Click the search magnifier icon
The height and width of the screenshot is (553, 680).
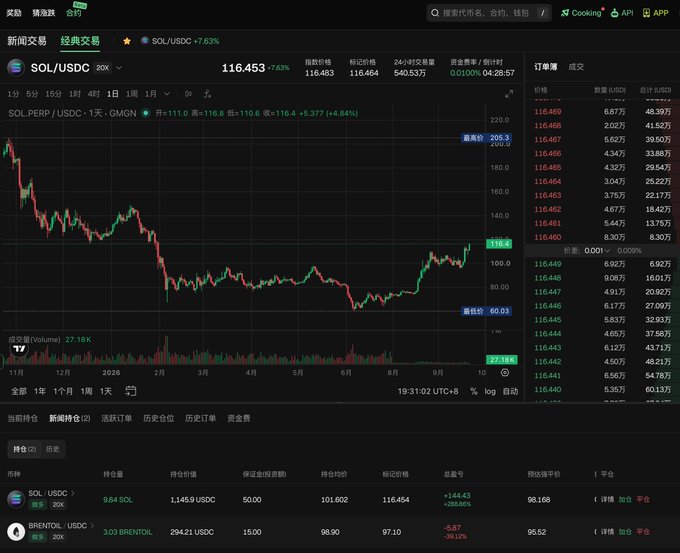(435, 13)
